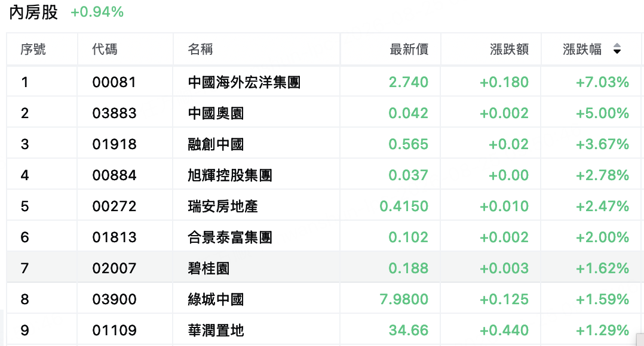
Task: Open stock 碧桂園
Action: tap(208, 268)
